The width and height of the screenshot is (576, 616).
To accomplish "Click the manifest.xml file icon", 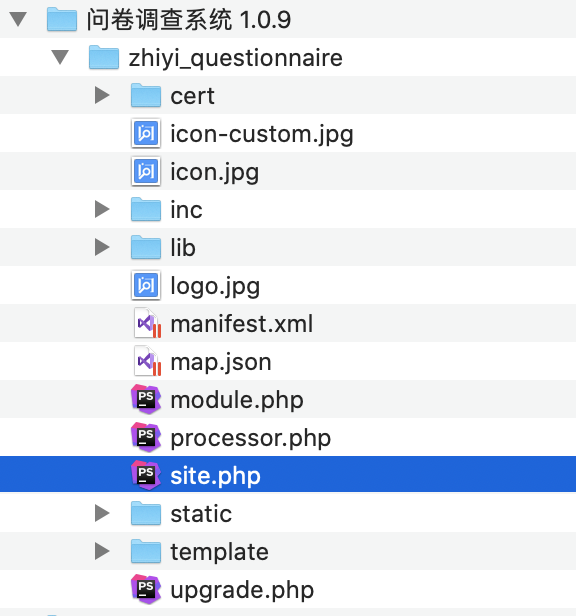I will point(147,323).
